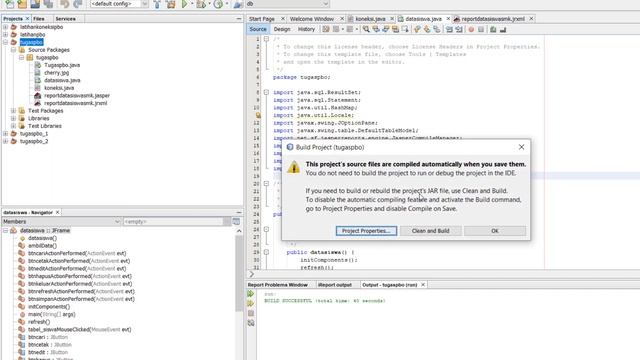640x360 pixels.
Task: Expand the Test Packages node
Action: click(x=13, y=111)
